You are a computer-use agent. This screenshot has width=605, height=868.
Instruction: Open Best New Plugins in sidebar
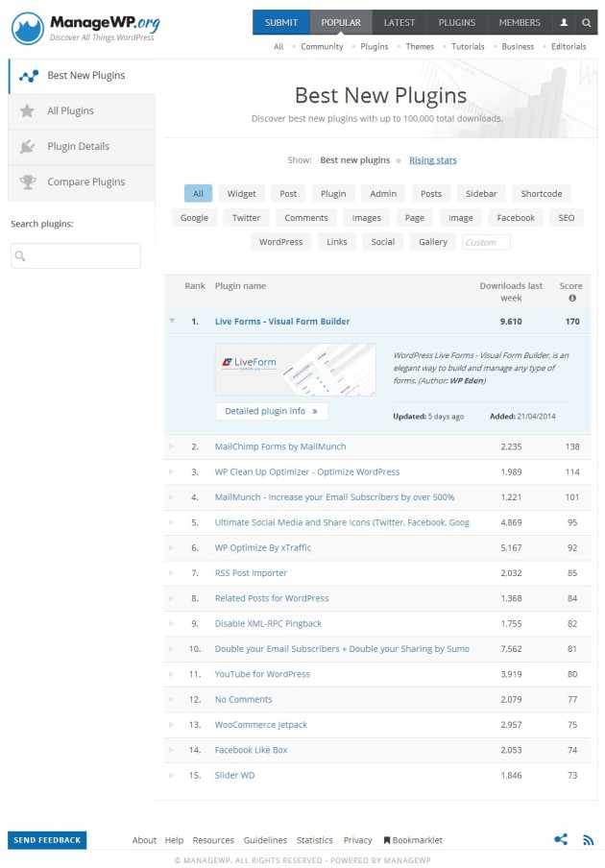(82, 76)
